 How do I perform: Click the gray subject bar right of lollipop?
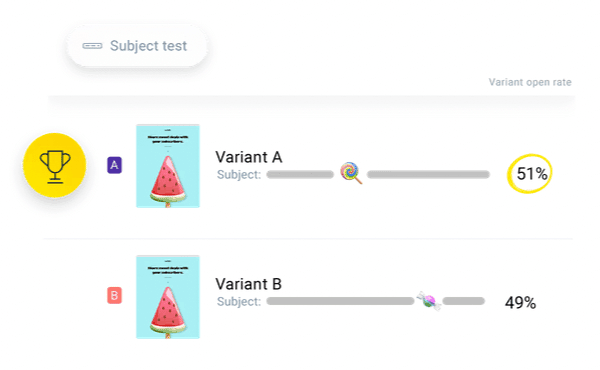pos(428,174)
